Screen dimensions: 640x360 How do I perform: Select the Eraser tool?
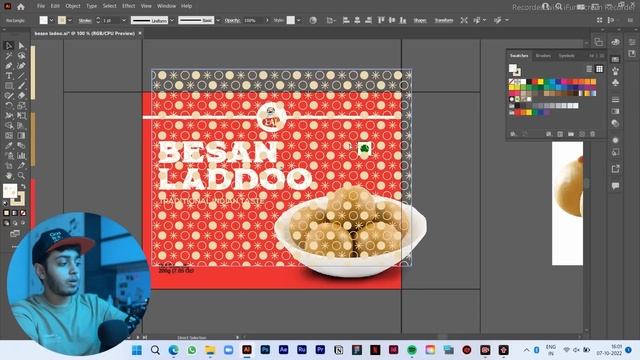[x=21, y=96]
